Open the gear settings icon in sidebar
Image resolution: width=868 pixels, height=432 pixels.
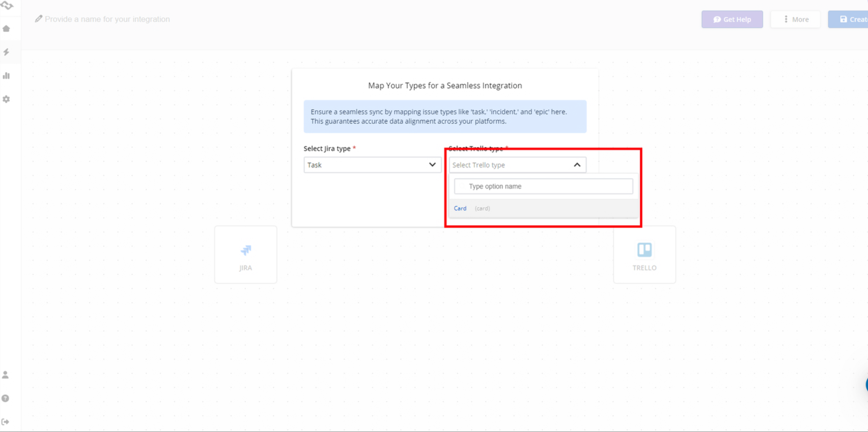[6, 99]
